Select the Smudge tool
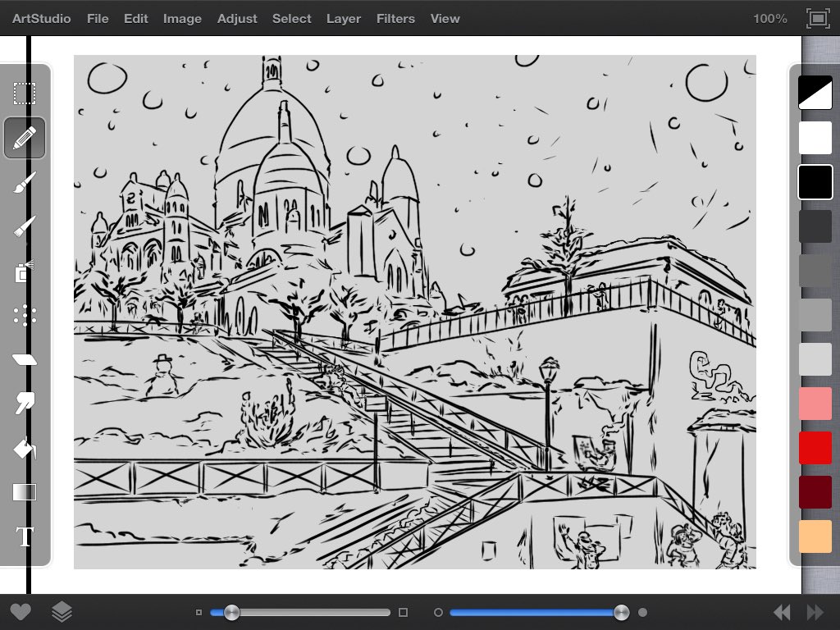 (25, 403)
